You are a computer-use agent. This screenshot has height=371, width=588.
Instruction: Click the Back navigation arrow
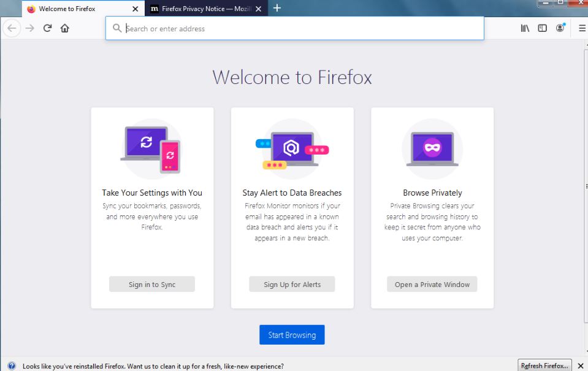click(11, 28)
